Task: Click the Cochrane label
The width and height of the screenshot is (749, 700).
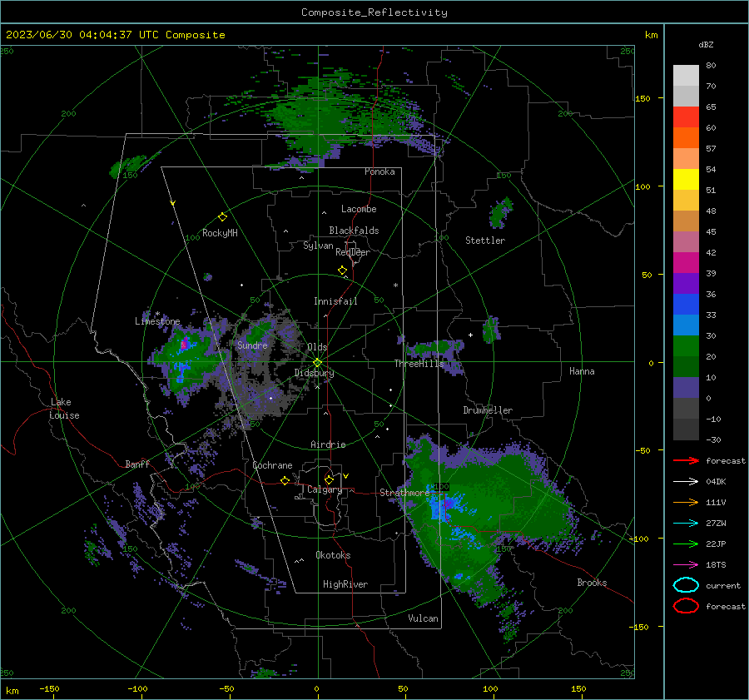Action: (x=272, y=465)
